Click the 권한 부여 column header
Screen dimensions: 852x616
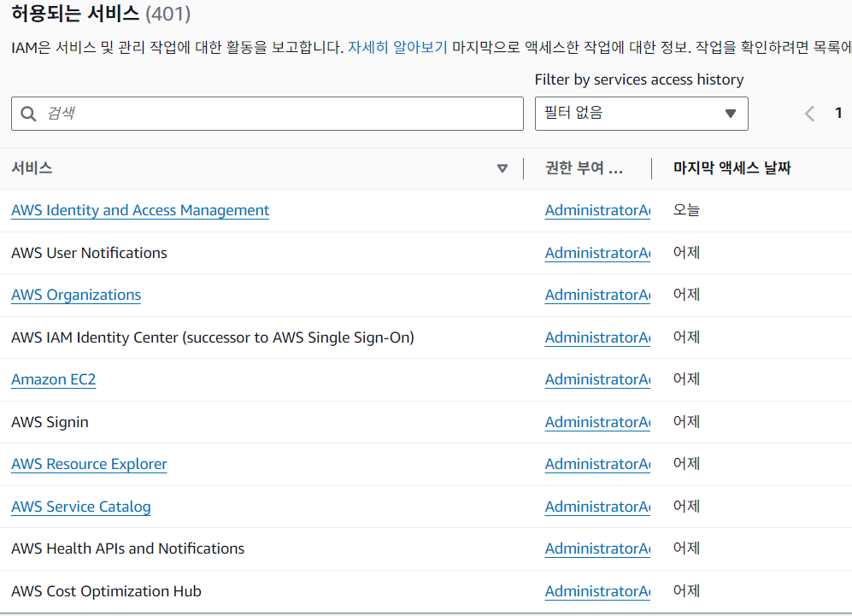click(585, 167)
